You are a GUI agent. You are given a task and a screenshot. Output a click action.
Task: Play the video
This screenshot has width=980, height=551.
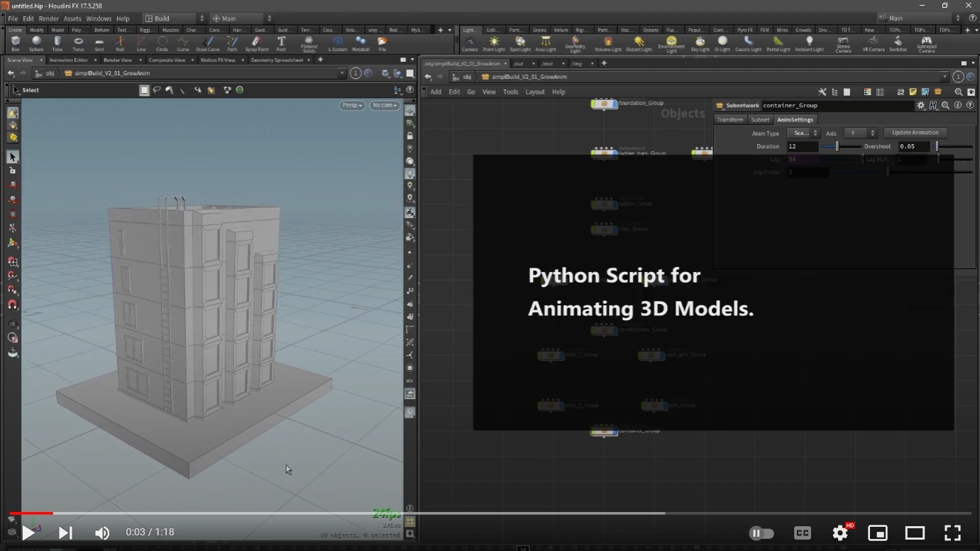pyautogui.click(x=28, y=533)
